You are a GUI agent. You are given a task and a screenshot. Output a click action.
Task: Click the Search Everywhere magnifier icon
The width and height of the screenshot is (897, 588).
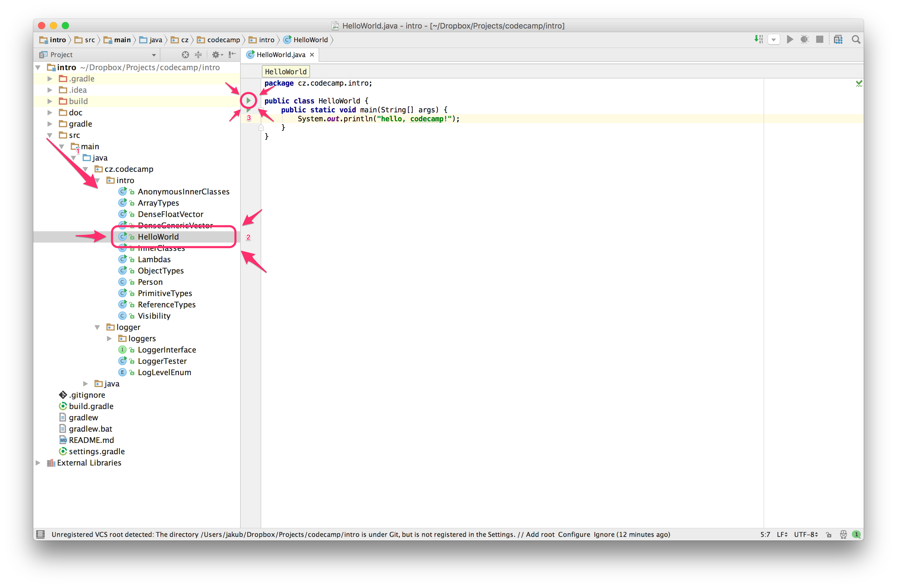(x=856, y=39)
